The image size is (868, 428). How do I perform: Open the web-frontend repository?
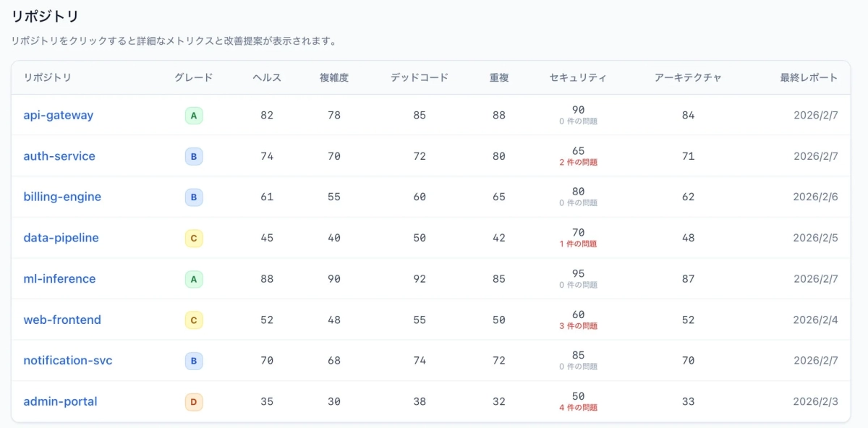[62, 320]
